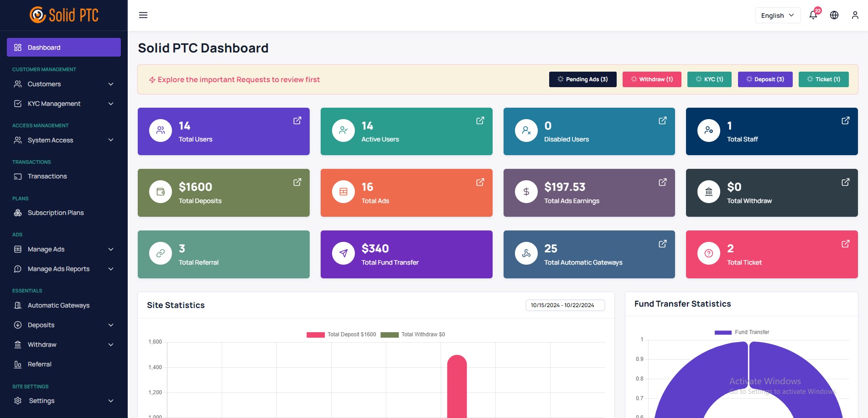
Task: Open the date range picker for Site Statistics
Action: click(x=565, y=305)
